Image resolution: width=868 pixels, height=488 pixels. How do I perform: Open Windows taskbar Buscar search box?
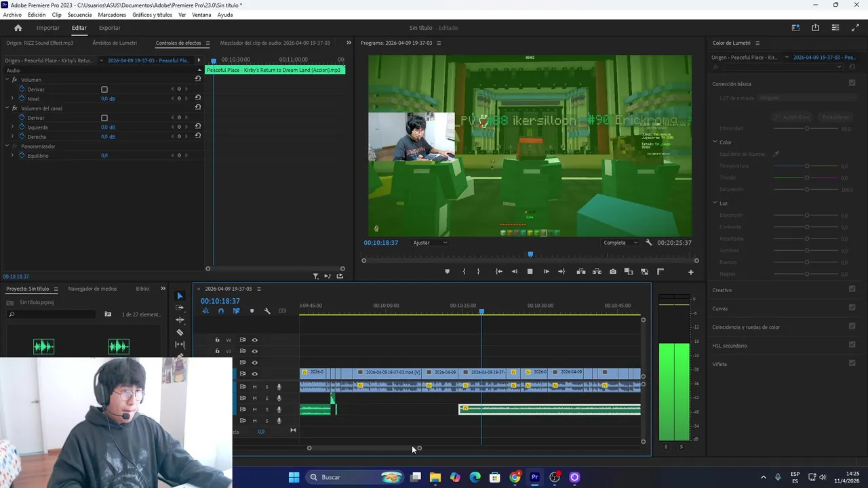[354, 477]
